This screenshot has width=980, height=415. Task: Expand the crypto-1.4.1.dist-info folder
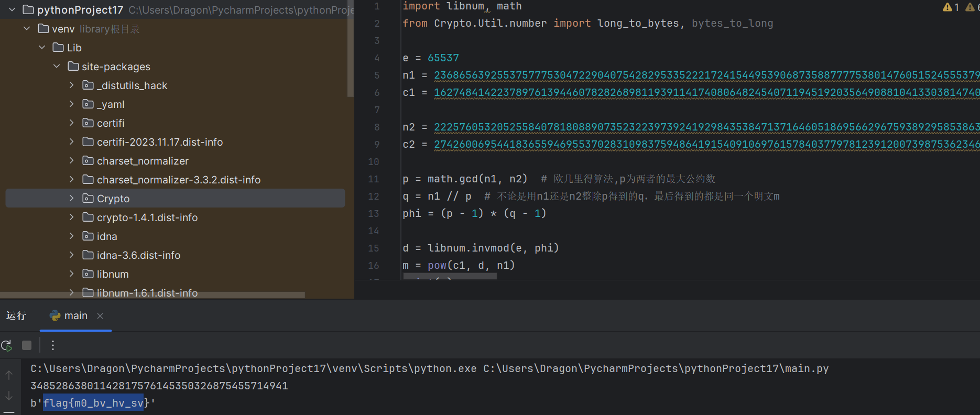pyautogui.click(x=72, y=217)
